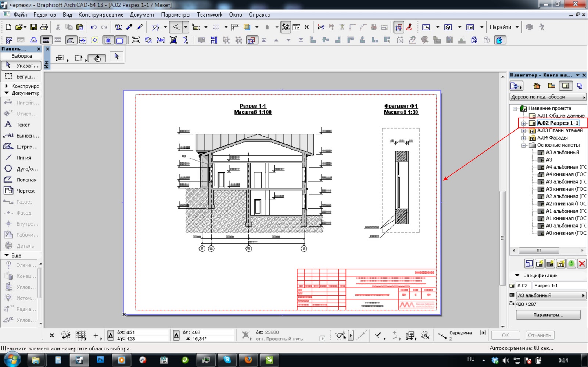
Task: Expand the A.04 Фасады node
Action: 524,138
